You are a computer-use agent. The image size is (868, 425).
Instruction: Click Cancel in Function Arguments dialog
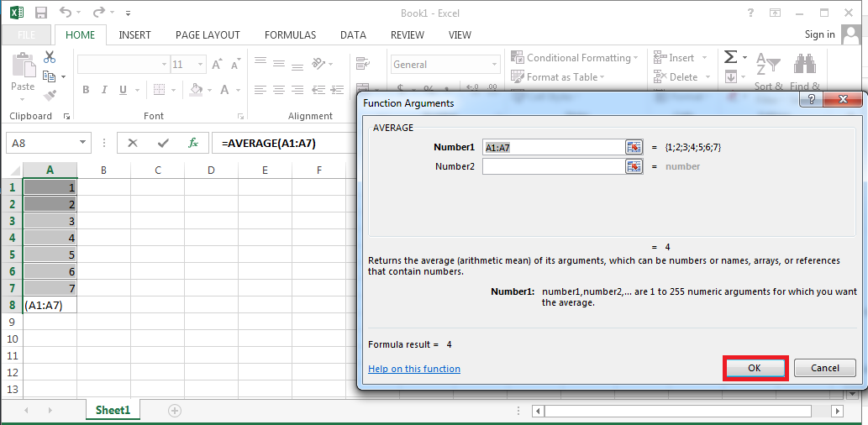[x=825, y=368]
